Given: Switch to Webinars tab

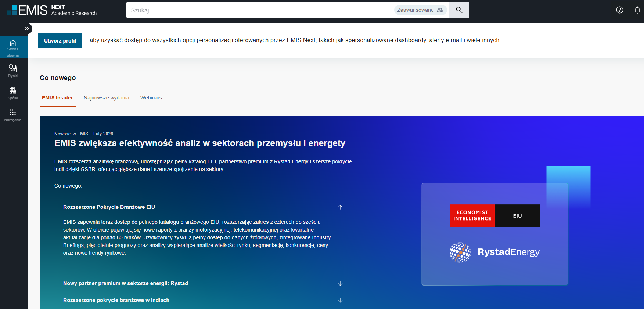Looking at the screenshot, I should coord(151,98).
